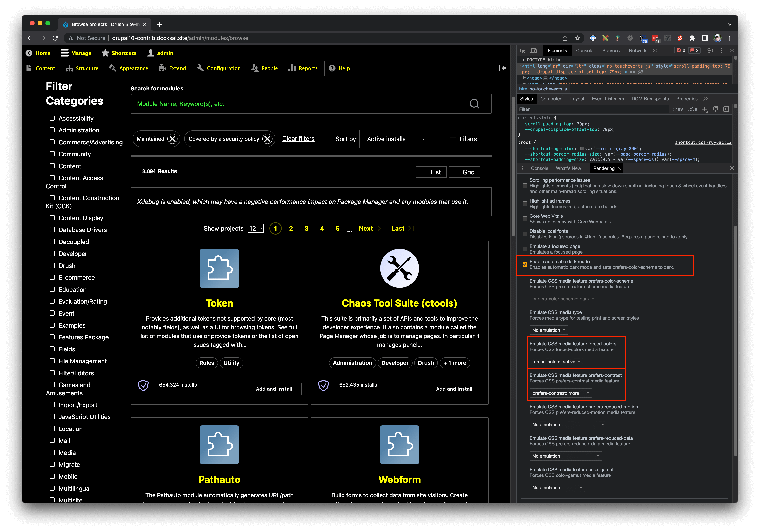Switch to the Computed styles tab
The width and height of the screenshot is (760, 532).
coord(551,99)
